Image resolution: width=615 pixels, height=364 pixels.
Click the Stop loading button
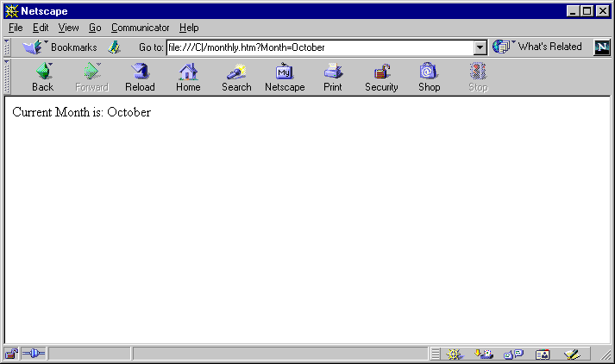478,78
